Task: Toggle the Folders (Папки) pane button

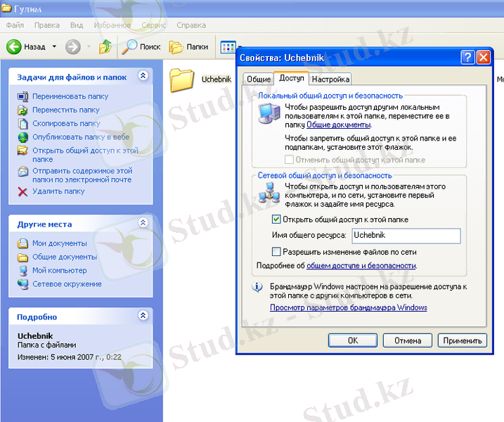Action: [188, 47]
